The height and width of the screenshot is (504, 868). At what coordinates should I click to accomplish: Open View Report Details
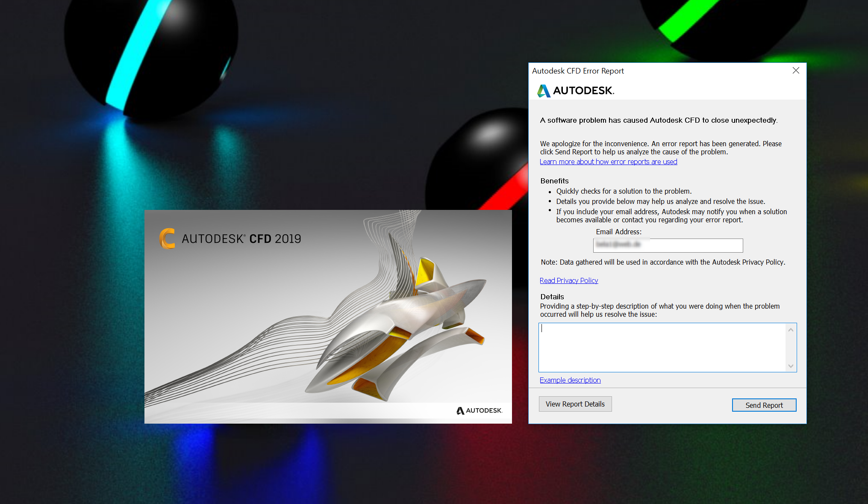coord(575,404)
